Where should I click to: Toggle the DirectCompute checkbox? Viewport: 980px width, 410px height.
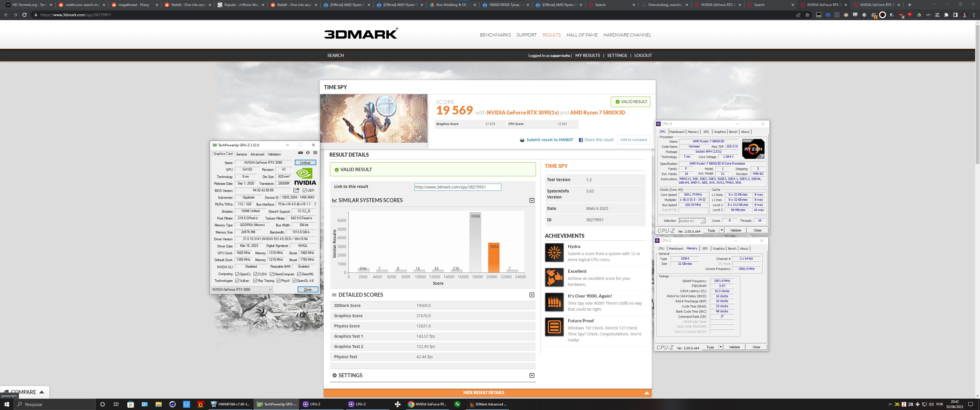pos(271,274)
